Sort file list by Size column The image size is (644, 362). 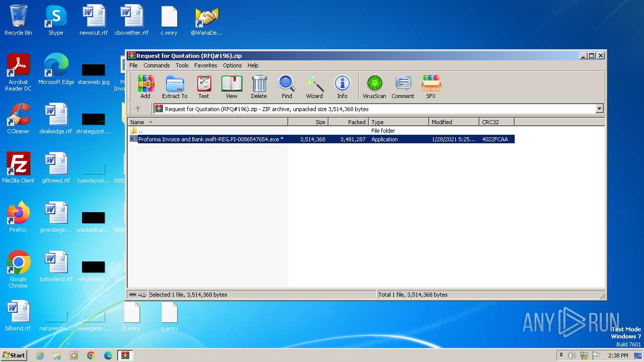tap(308, 122)
